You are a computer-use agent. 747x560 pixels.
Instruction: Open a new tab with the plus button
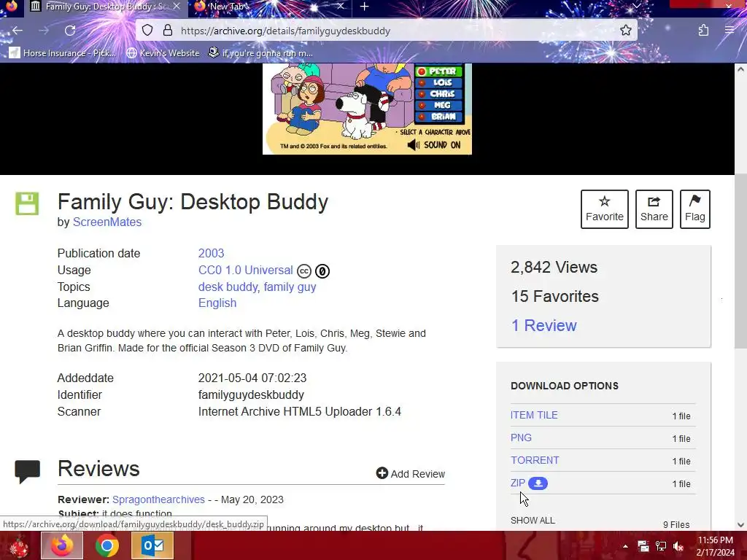tap(365, 6)
